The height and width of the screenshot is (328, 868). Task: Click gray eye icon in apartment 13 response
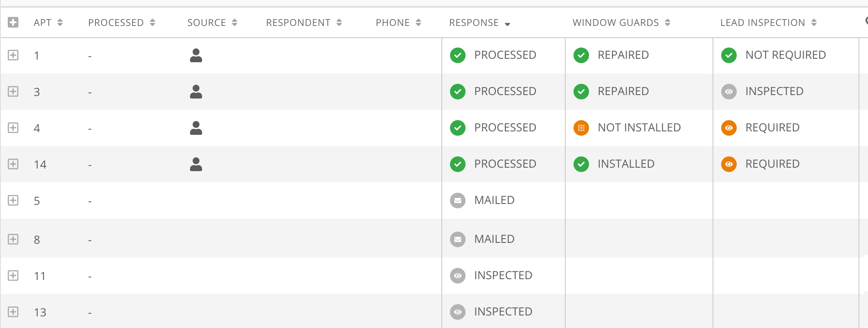pos(458,312)
